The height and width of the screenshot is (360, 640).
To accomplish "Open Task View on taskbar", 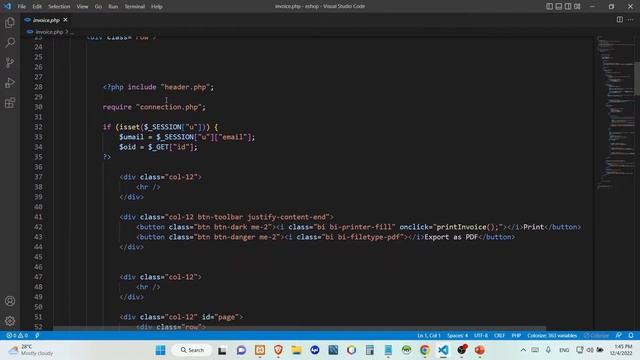I will [222, 350].
